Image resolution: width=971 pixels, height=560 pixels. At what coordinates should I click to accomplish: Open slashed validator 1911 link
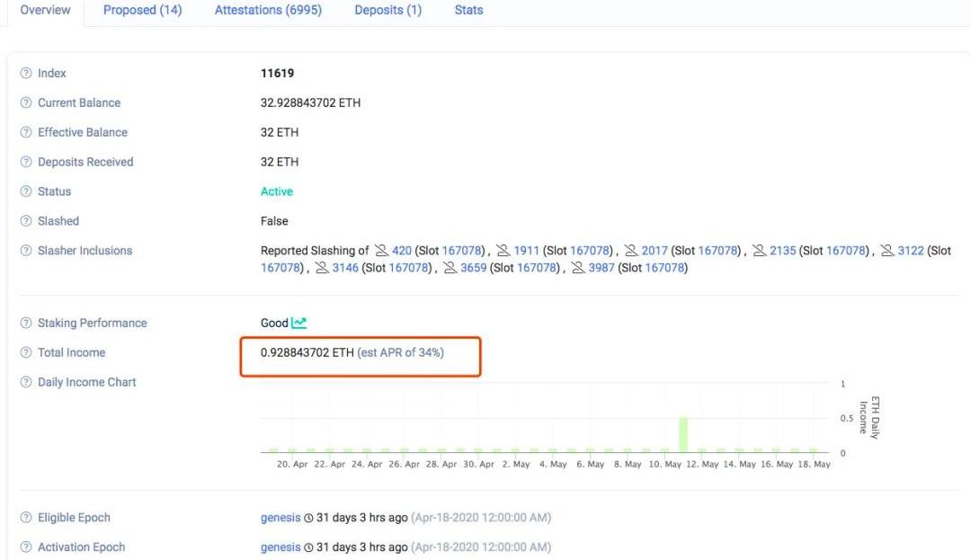tap(526, 251)
